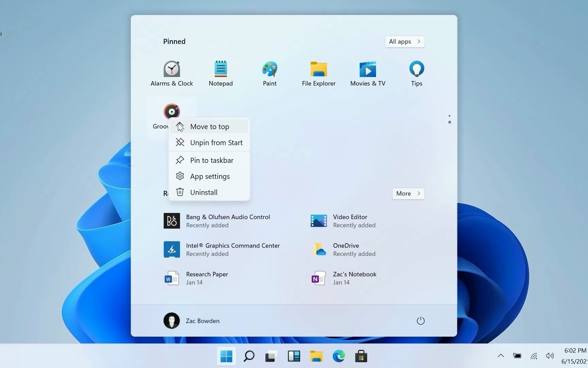588x368 pixels.
Task: Open the Alarms & Clock pinned app
Action: [x=171, y=74]
